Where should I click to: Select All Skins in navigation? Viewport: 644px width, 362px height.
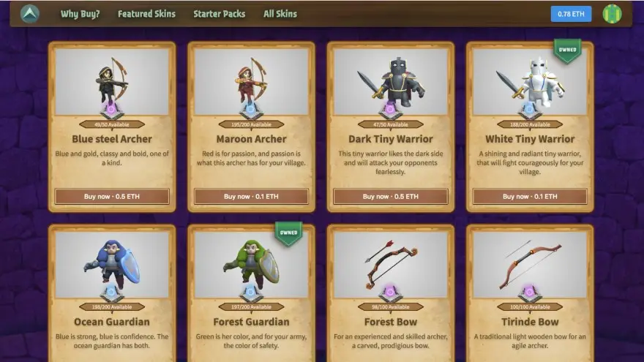tap(280, 14)
